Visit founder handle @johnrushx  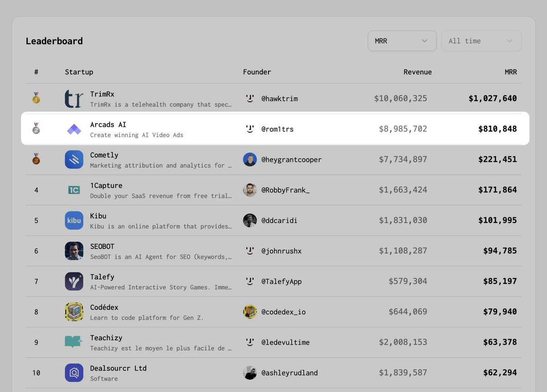[281, 251]
